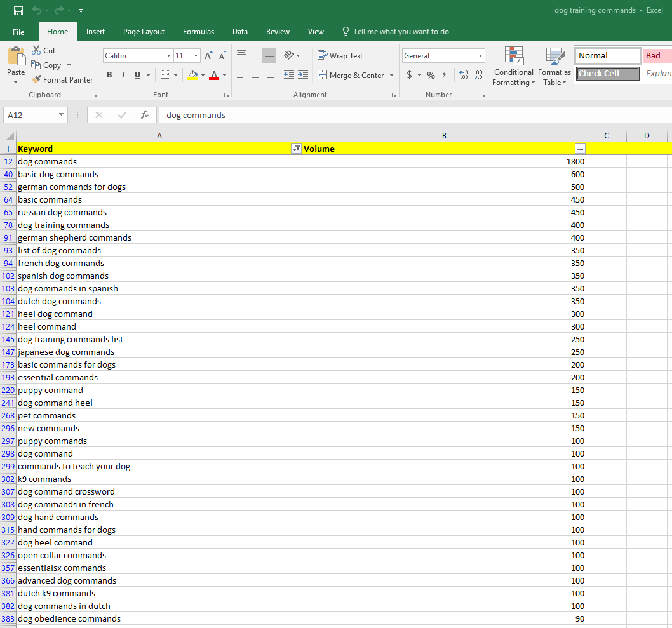Open the Keyword column filter dropdown
The image size is (672, 628).
(x=295, y=149)
